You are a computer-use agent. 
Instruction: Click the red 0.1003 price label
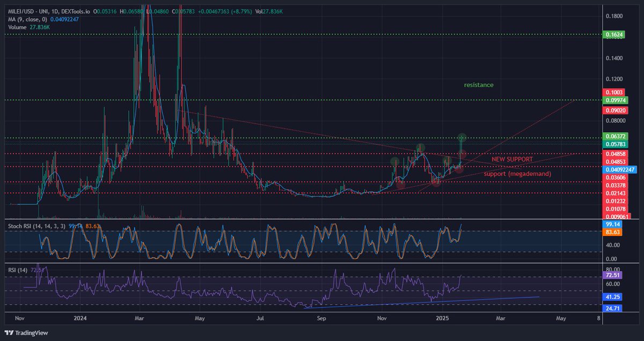[x=613, y=93]
